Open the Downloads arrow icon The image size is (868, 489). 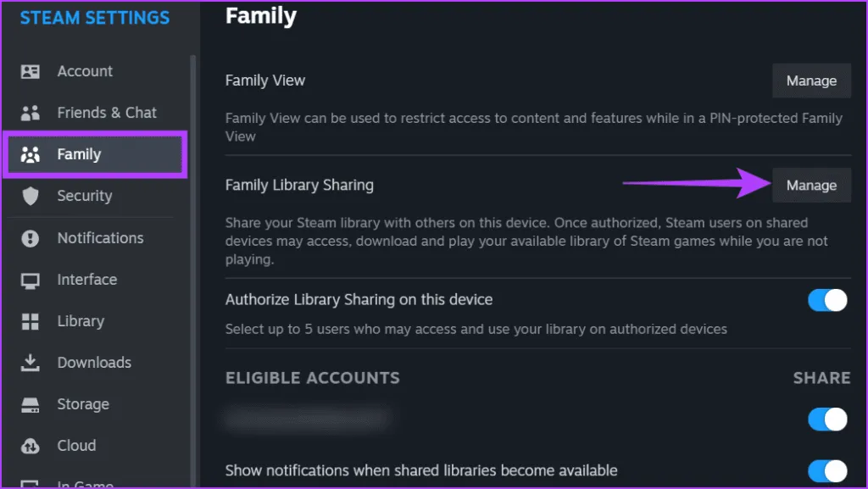31,363
